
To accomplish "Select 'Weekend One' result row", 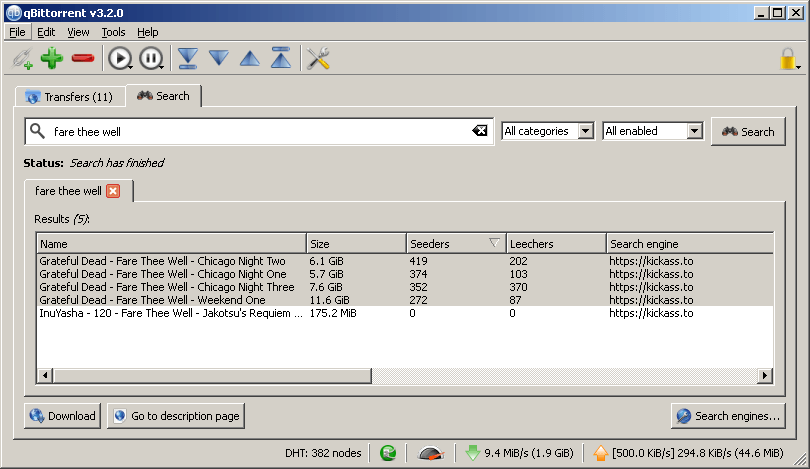I will [x=405, y=300].
